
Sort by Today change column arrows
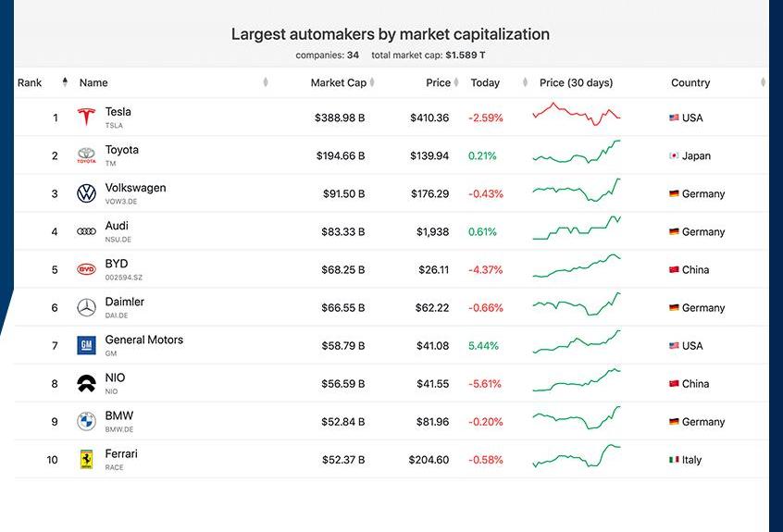(525, 81)
